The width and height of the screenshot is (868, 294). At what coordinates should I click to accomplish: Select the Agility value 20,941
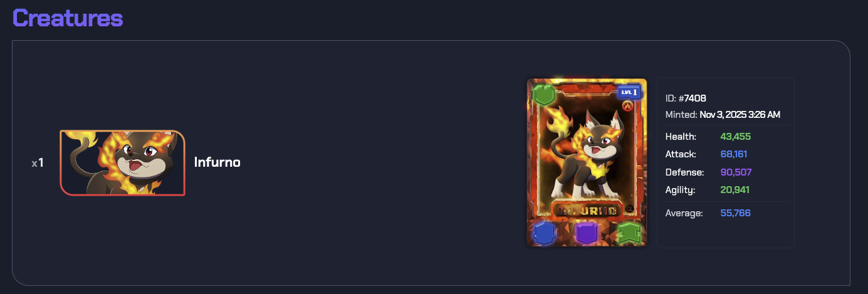[735, 189]
